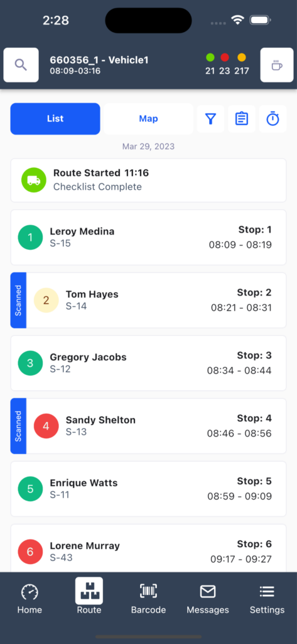The height and width of the screenshot is (644, 297).
Task: Go to Home speedometer icon
Action: pos(30,592)
